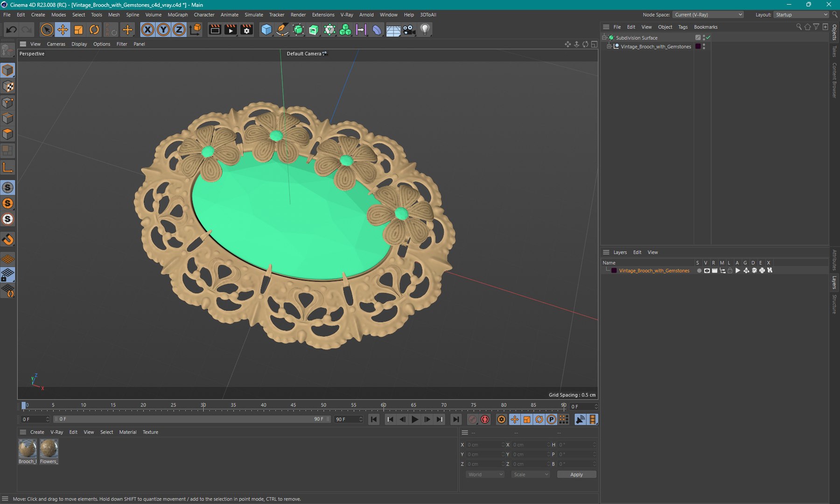The height and width of the screenshot is (504, 840).
Task: Click timeline marker at frame 45
Action: (x=294, y=406)
